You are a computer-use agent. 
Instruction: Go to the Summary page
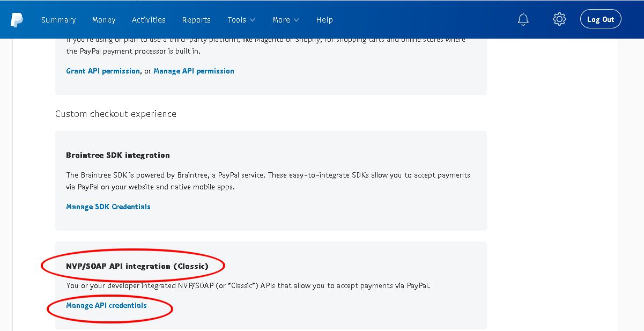58,20
